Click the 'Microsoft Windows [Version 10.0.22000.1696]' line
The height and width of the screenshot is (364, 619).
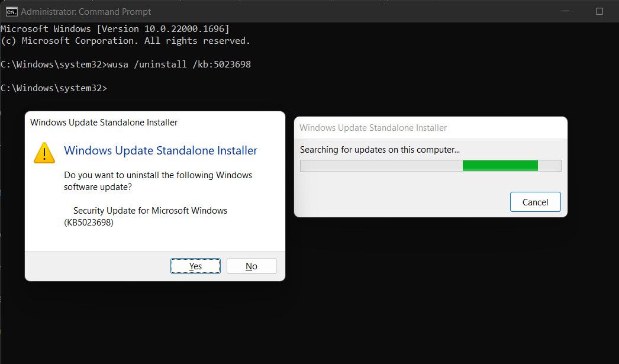coord(115,29)
